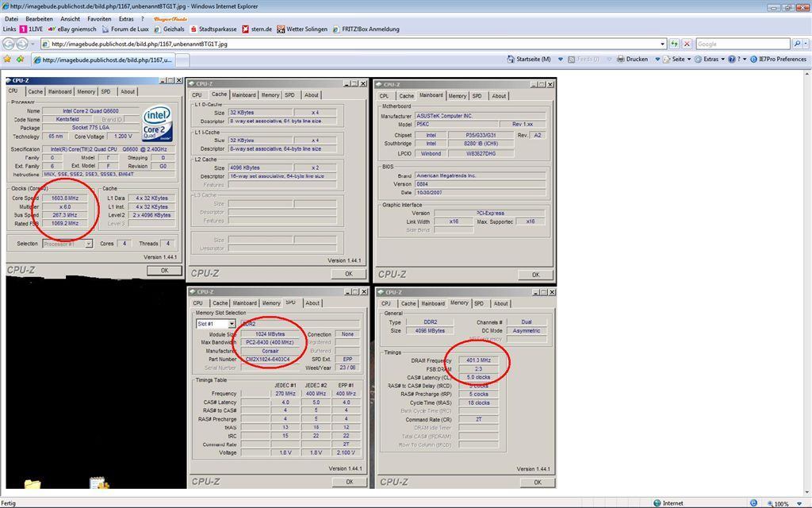Open the address bar history dropdown arrow

click(663, 44)
